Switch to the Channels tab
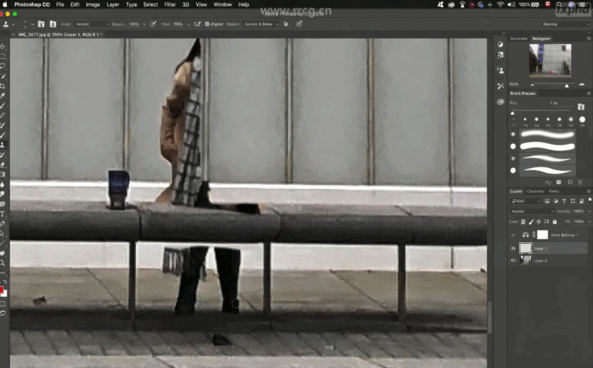The width and height of the screenshot is (593, 368). point(535,191)
